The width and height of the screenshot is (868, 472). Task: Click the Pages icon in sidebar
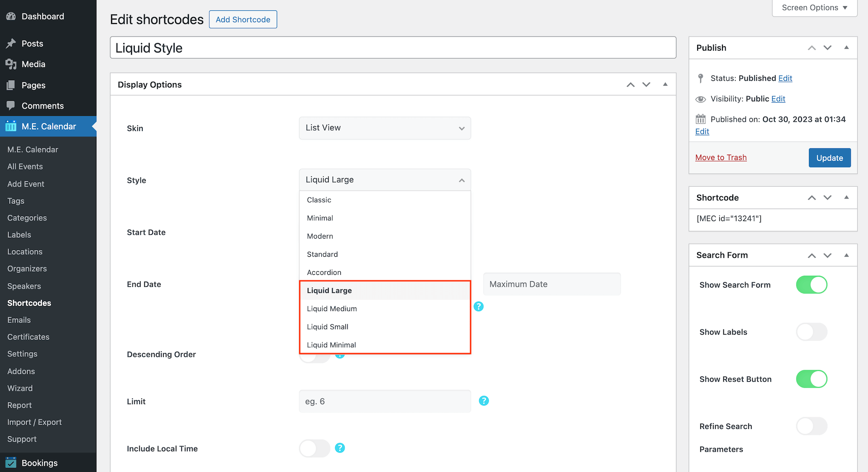click(x=11, y=85)
